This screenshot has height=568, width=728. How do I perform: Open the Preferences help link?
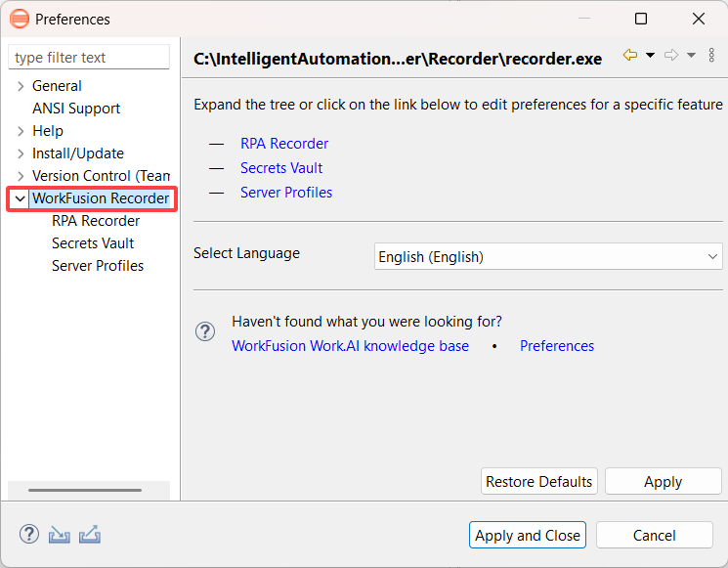click(x=557, y=346)
